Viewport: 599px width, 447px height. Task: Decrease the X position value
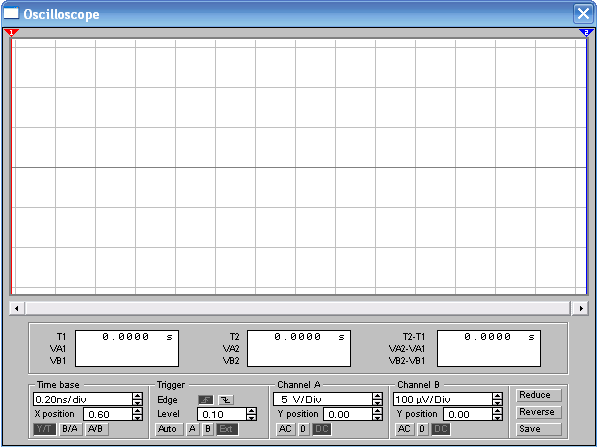coord(138,417)
